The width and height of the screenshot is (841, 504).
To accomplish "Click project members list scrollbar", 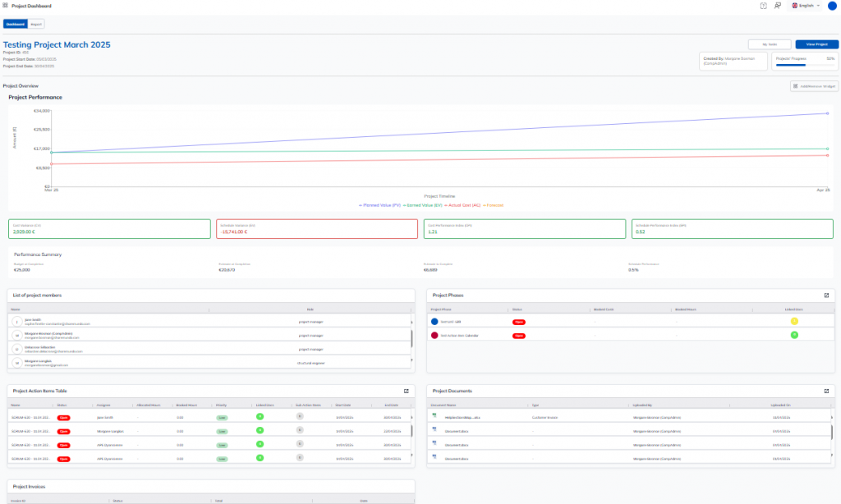I will 411,338.
